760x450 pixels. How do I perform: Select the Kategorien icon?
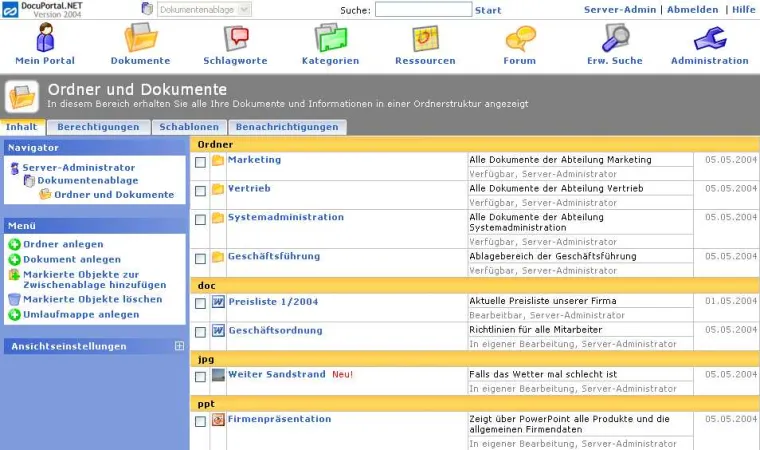tap(330, 39)
